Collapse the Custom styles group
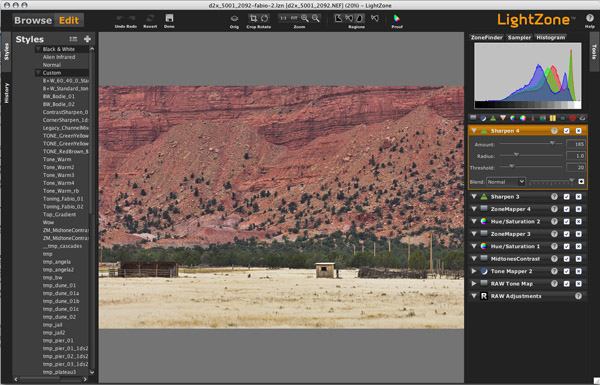The image size is (600, 385). pyautogui.click(x=38, y=73)
